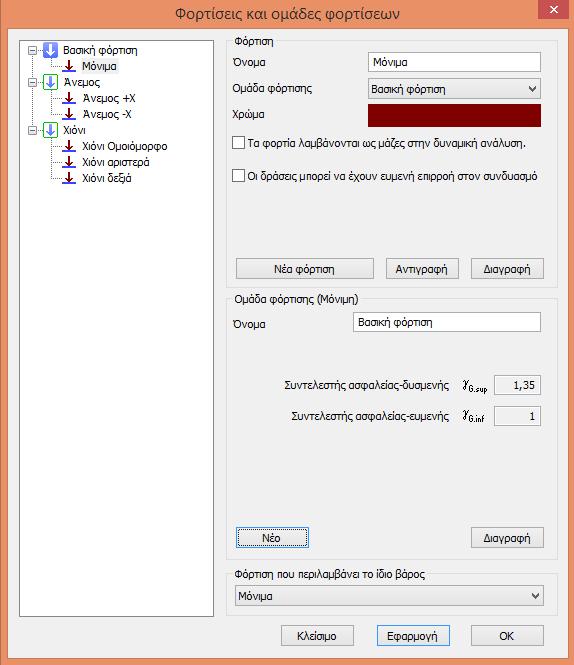Click the γG,sup factor field 1,35
This screenshot has height=665, width=574.
point(518,385)
